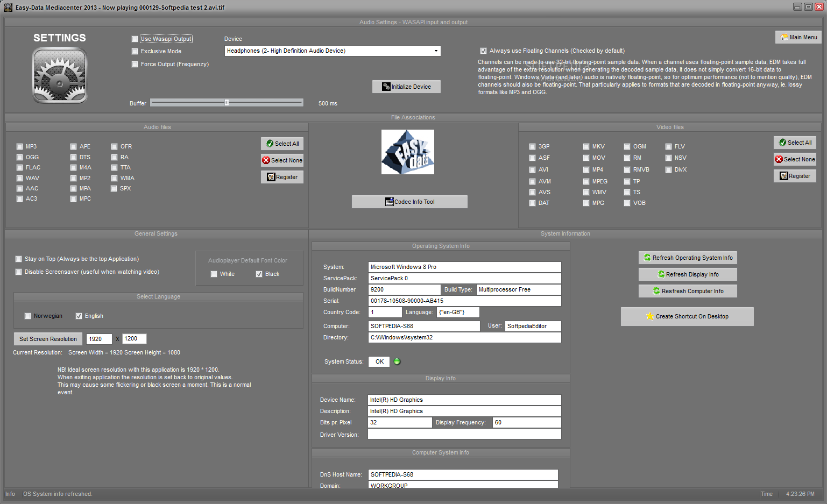Click the empty Driver Version field
827x504 pixels.
465,434
